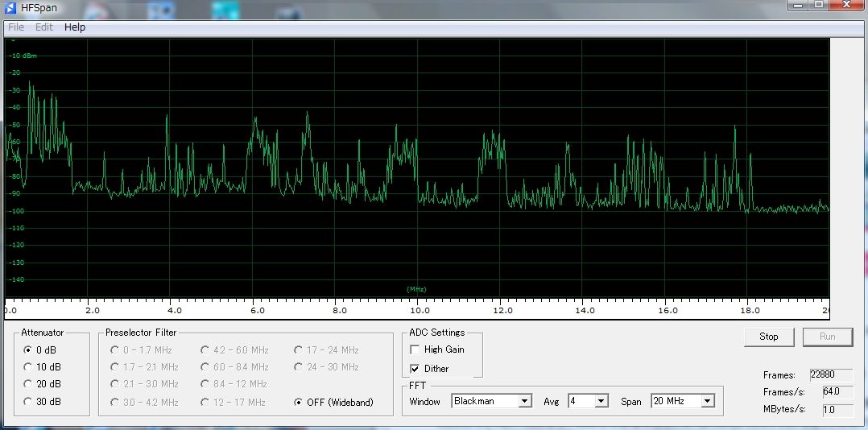Choose the 1.7 - 2.1 MHz preselector filter

pos(144,367)
